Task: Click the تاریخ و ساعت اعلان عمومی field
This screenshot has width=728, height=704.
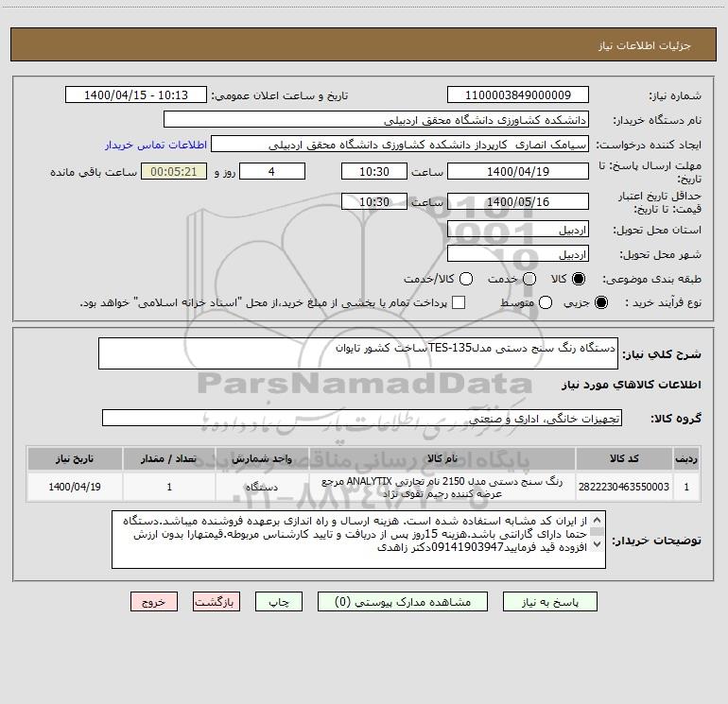Action: [x=136, y=94]
